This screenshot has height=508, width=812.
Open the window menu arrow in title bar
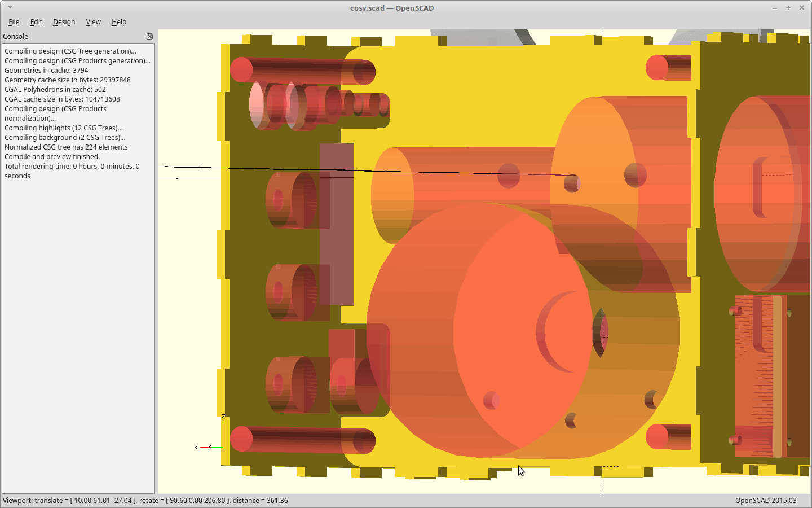(x=10, y=7)
